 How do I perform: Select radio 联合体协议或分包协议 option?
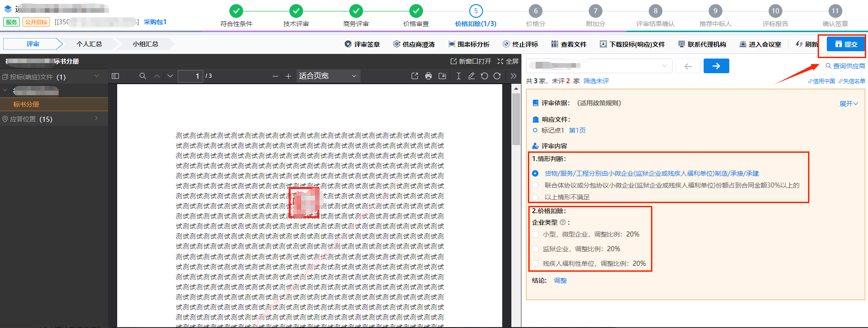pyautogui.click(x=535, y=185)
